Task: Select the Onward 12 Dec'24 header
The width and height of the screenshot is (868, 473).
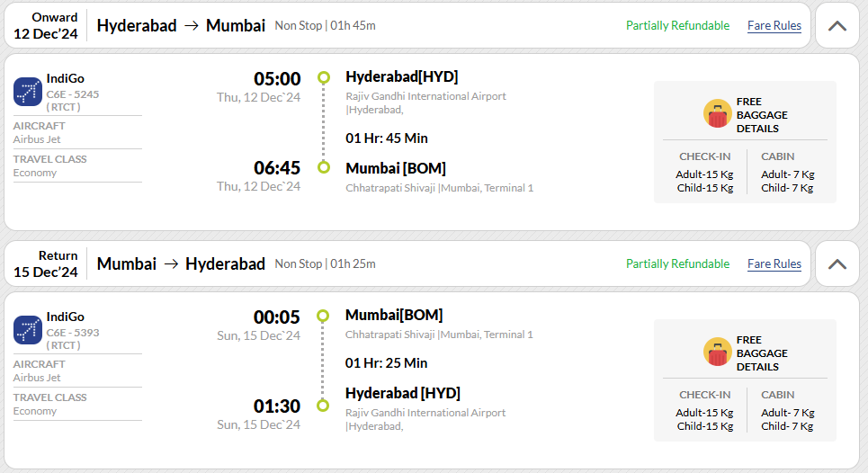Action: pyautogui.click(x=46, y=25)
